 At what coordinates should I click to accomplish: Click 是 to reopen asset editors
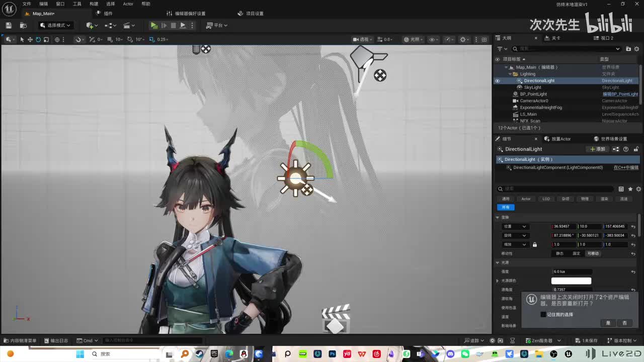coord(608,323)
